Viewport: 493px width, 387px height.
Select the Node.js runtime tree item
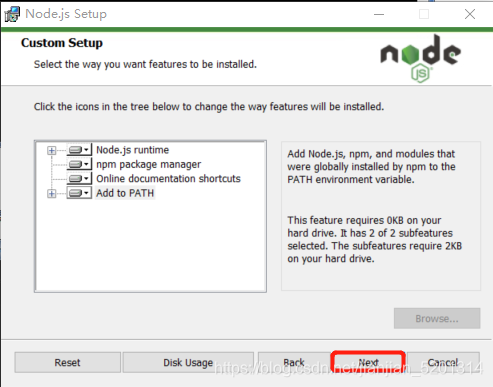132,150
